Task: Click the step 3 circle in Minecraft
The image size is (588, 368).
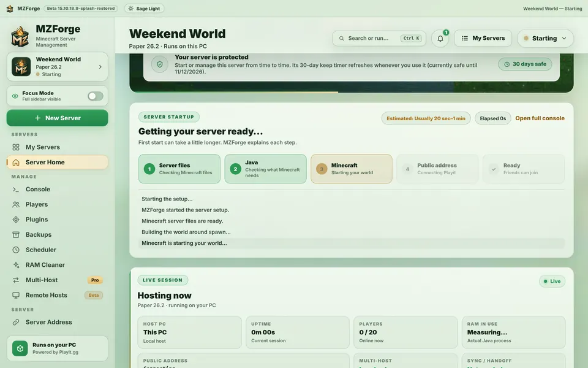Action: tap(322, 169)
